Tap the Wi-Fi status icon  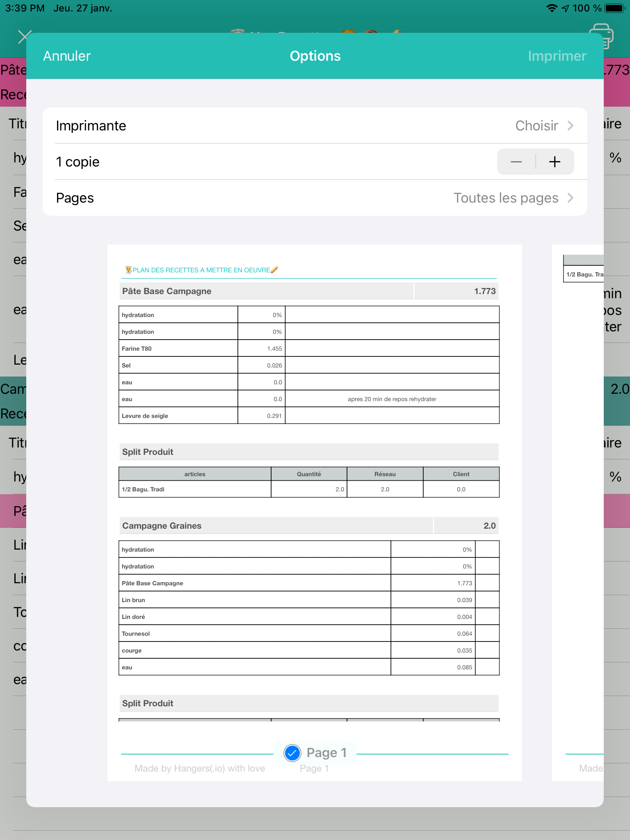pos(552,8)
